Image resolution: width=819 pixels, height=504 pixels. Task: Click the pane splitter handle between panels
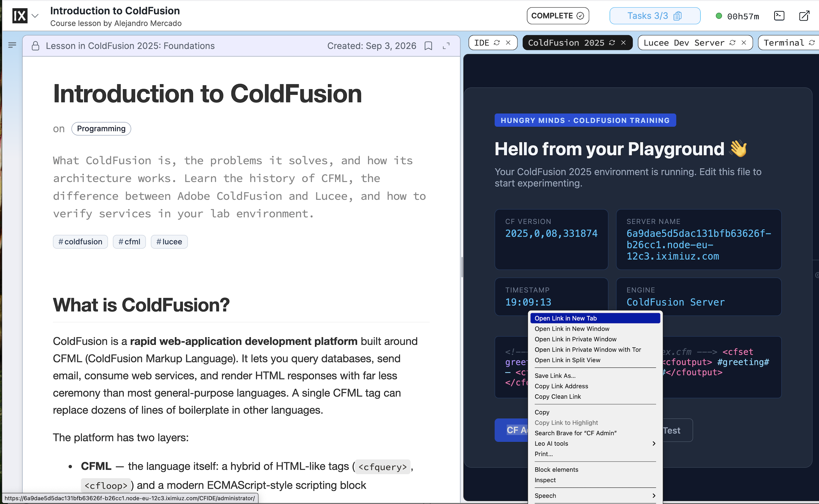pos(462,267)
